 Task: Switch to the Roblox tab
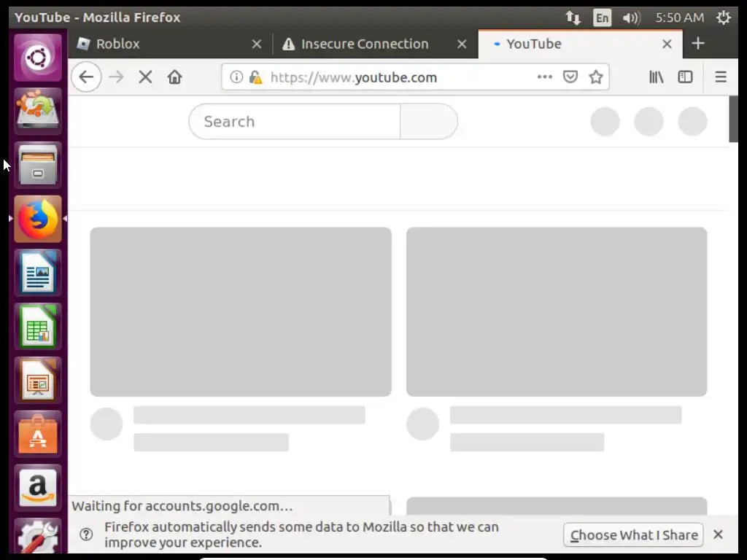[169, 44]
